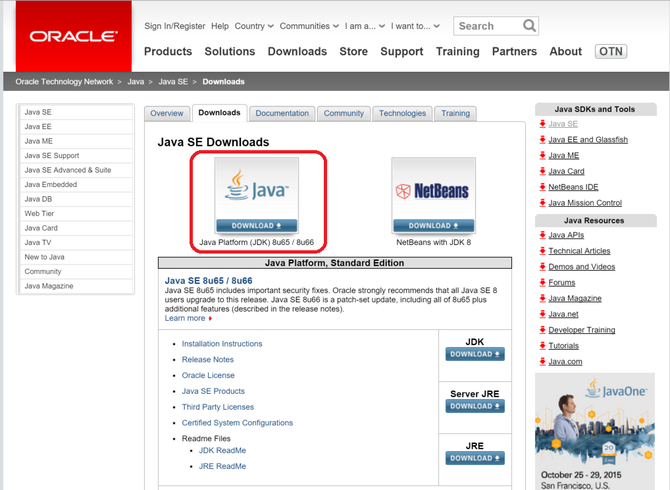670x490 pixels.
Task: Open the Communities dropdown
Action: (x=309, y=26)
